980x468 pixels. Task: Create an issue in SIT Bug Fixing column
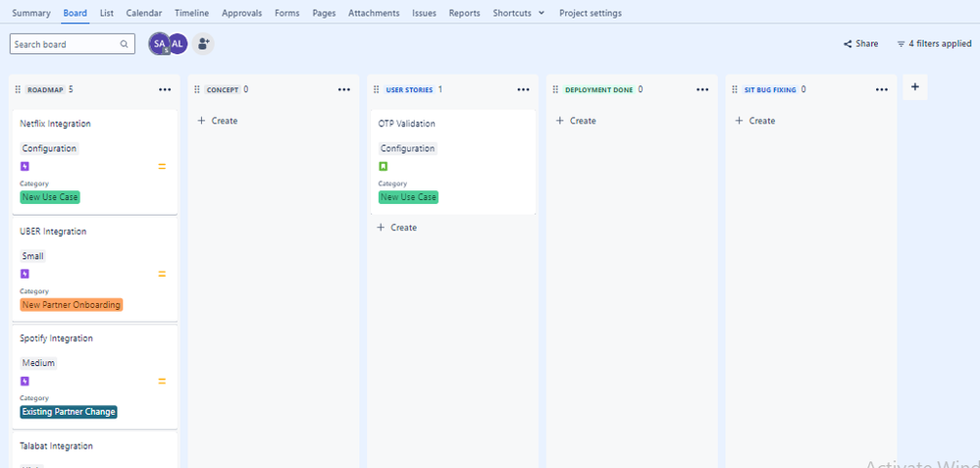(x=755, y=121)
